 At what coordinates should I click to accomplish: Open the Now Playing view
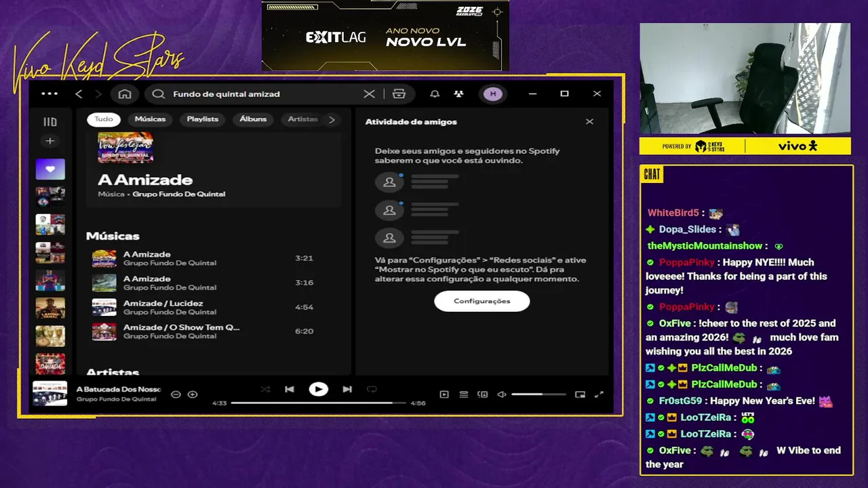(x=444, y=394)
